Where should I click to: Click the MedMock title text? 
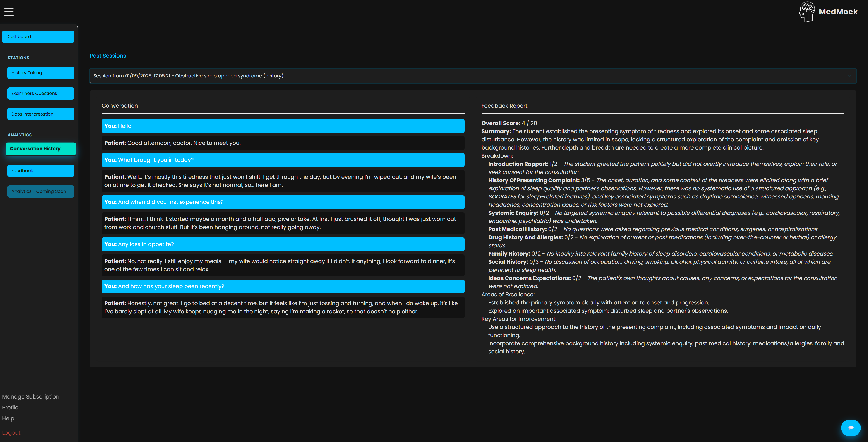pos(838,12)
